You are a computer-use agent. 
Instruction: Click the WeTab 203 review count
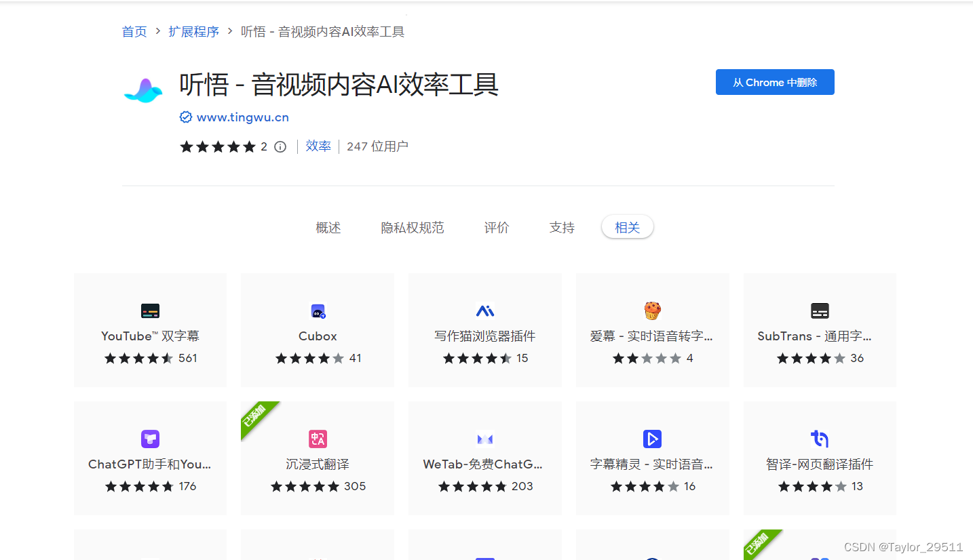[x=522, y=486]
